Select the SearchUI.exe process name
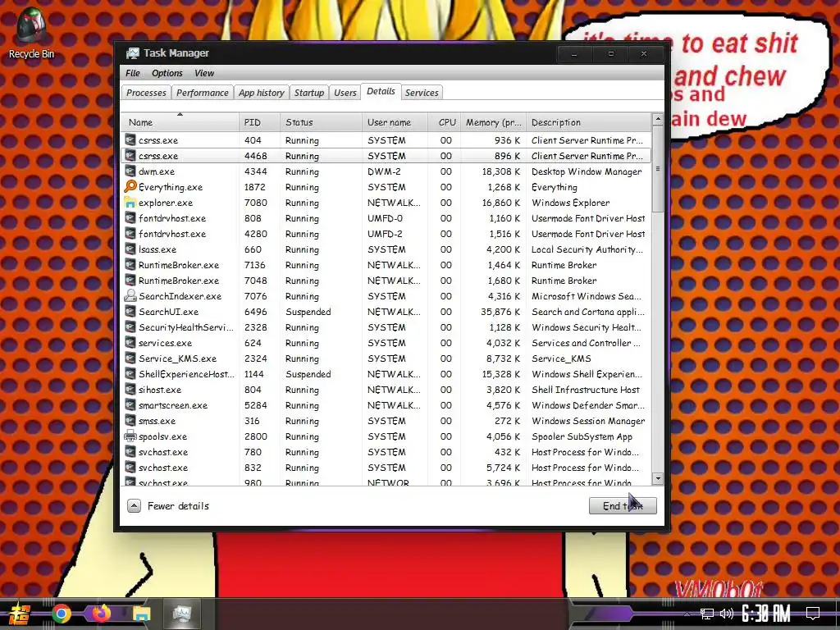 168,312
